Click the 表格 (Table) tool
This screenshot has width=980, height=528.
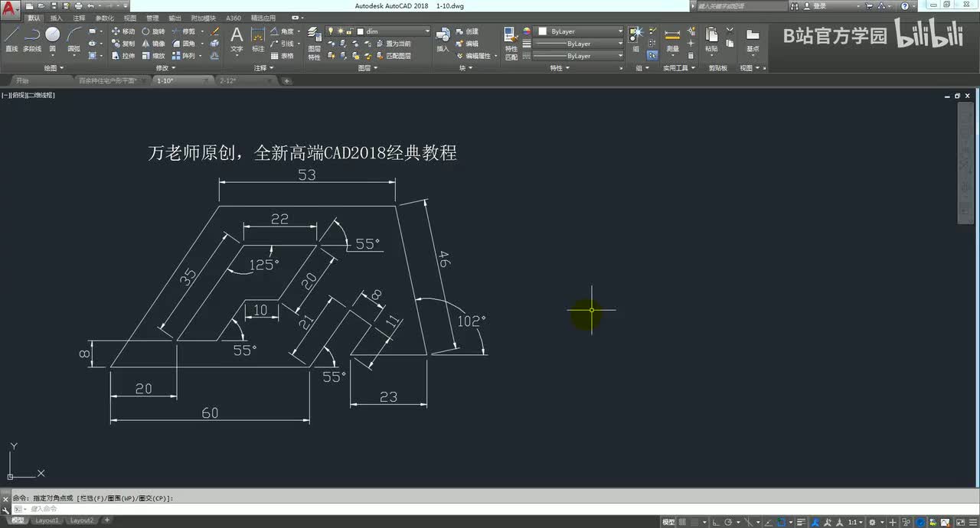(282, 56)
